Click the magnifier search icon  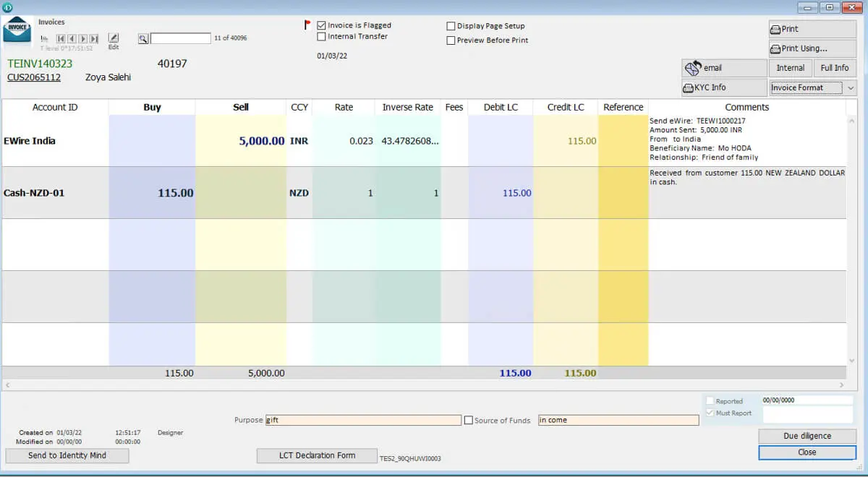pos(143,38)
